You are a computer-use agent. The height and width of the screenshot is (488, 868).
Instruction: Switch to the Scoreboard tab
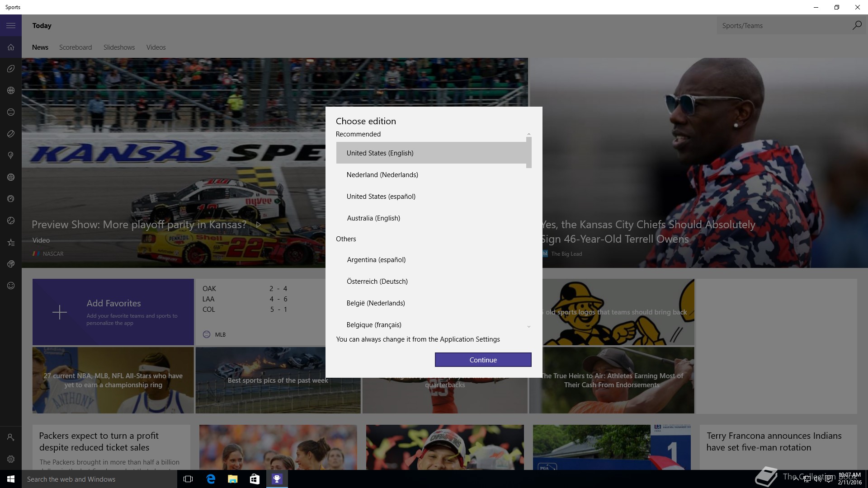point(75,47)
